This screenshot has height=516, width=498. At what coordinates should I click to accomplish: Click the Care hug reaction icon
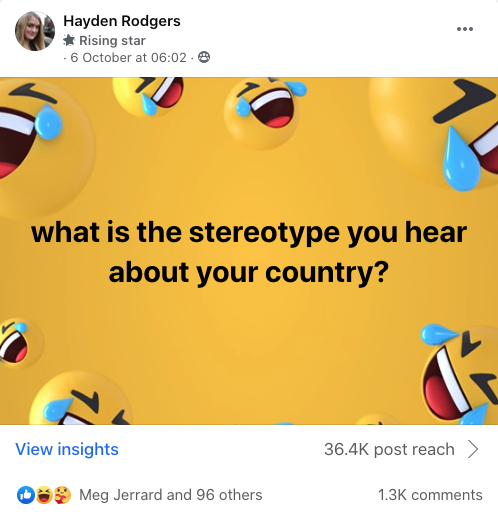(x=62, y=495)
